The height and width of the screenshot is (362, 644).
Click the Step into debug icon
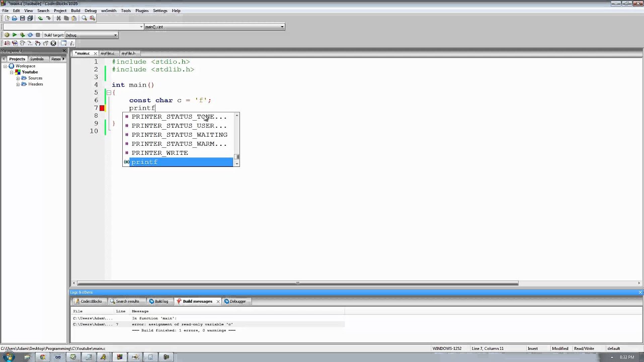click(38, 43)
